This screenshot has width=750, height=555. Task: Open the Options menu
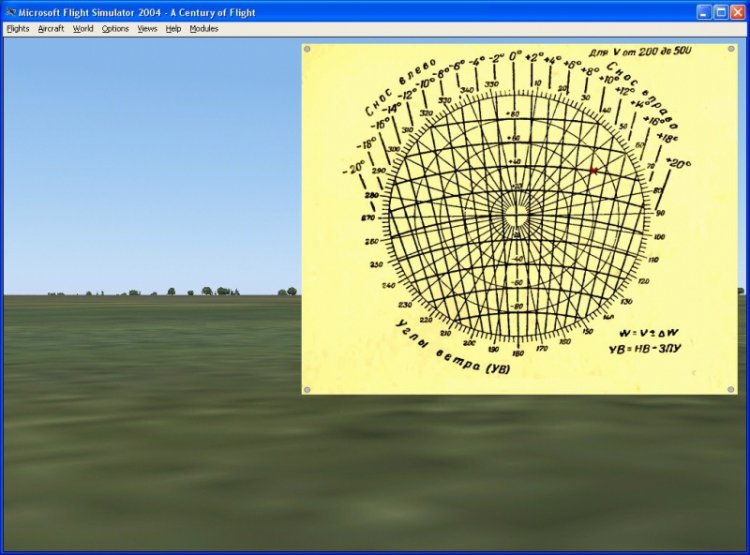[115, 29]
